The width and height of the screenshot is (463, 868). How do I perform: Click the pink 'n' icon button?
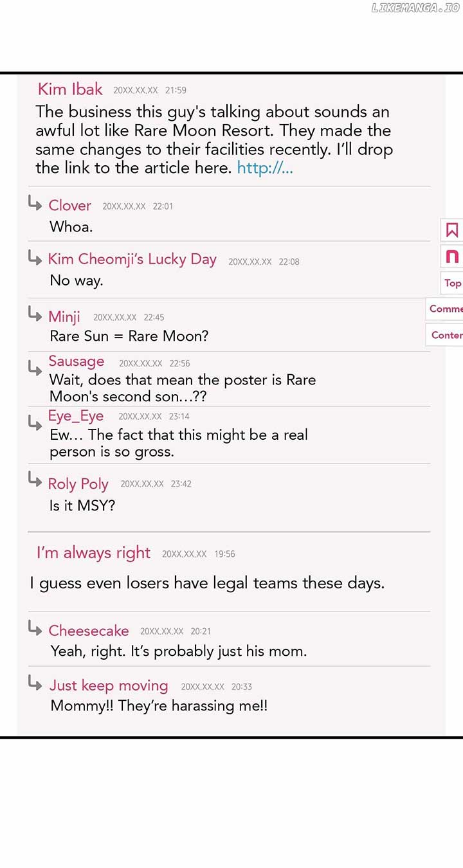pos(452,257)
